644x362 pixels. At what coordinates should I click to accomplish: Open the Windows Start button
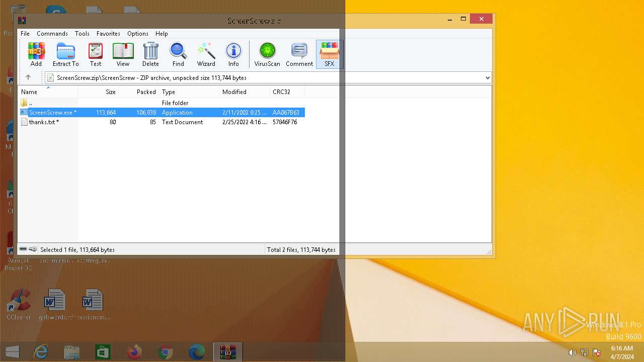pyautogui.click(x=13, y=352)
